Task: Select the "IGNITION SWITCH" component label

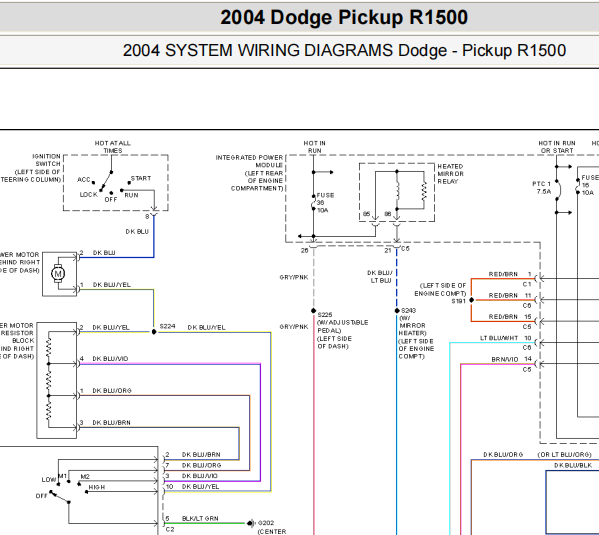Action: click(46, 160)
